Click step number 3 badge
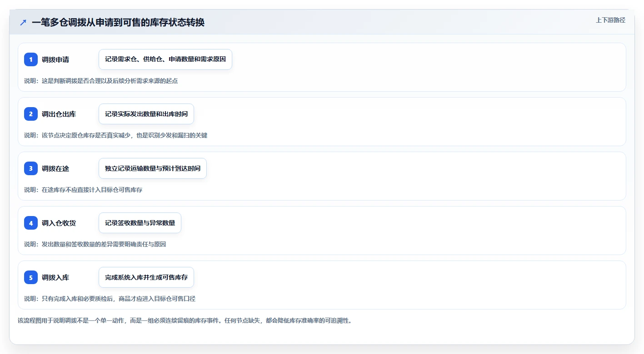The image size is (644, 354). coord(31,168)
